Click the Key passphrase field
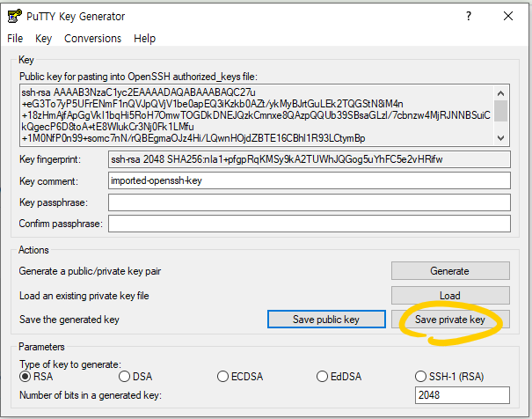Image resolution: width=532 pixels, height=419 pixels. tap(310, 202)
